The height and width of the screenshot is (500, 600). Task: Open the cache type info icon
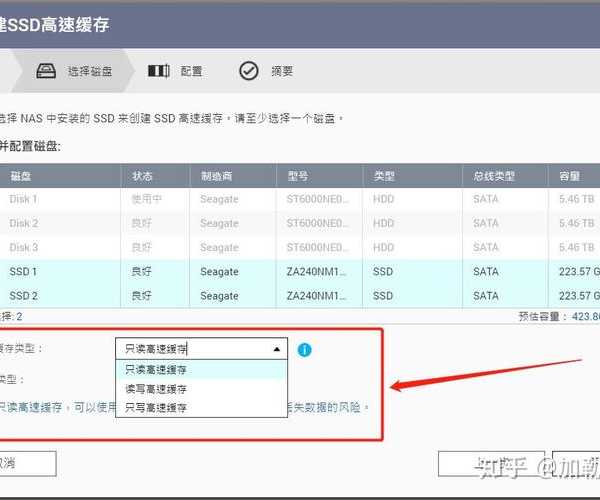305,350
